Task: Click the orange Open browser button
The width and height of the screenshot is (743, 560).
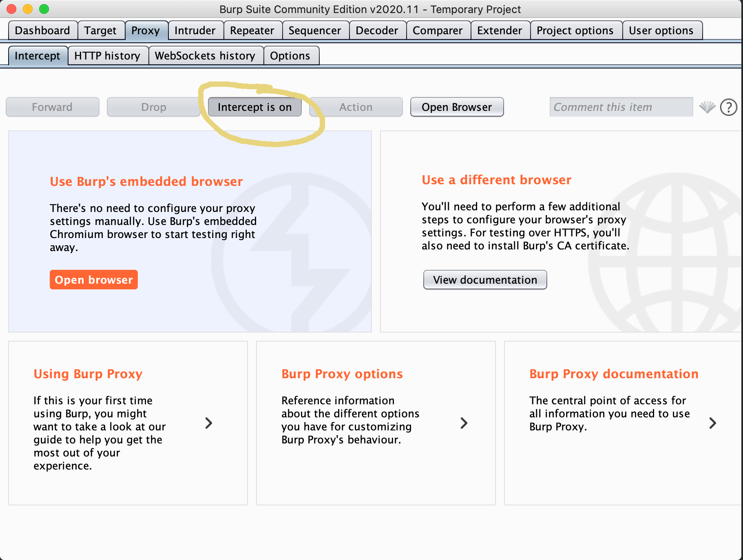Action: pos(94,280)
